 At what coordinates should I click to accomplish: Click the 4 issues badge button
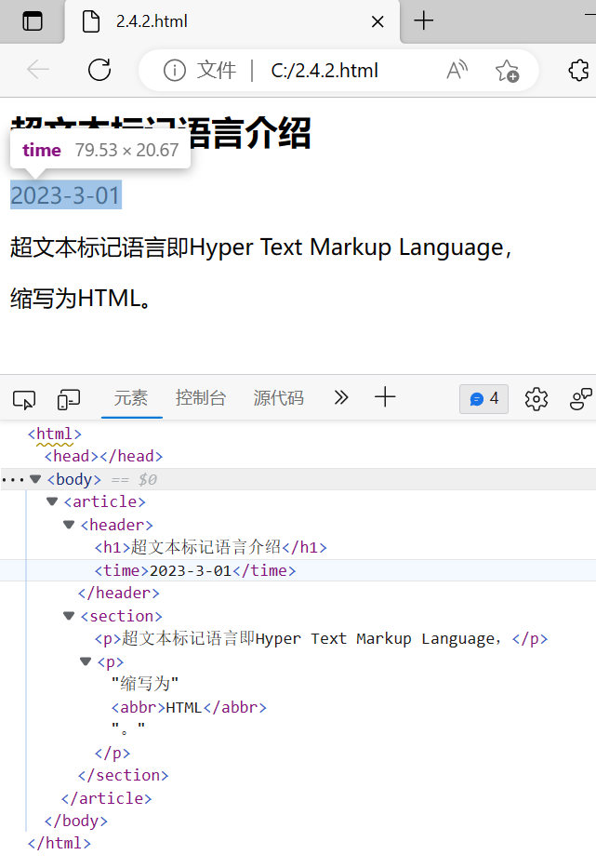483,399
